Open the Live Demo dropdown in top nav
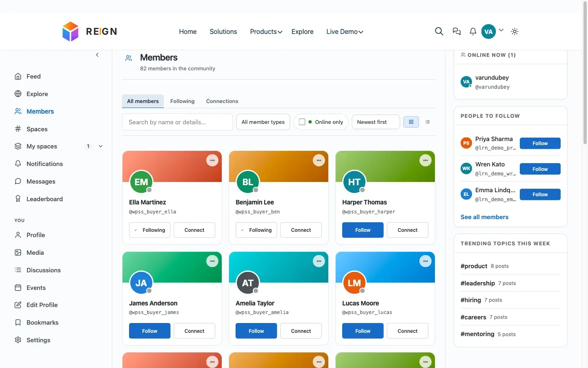The height and width of the screenshot is (368, 588). pyautogui.click(x=345, y=31)
